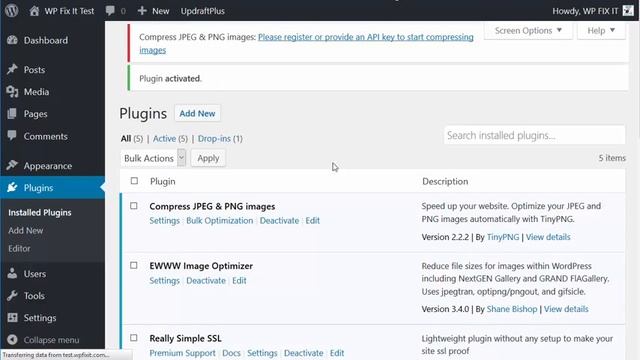The height and width of the screenshot is (360, 640).
Task: Click the Add New button beside Plugins
Action: (x=197, y=113)
